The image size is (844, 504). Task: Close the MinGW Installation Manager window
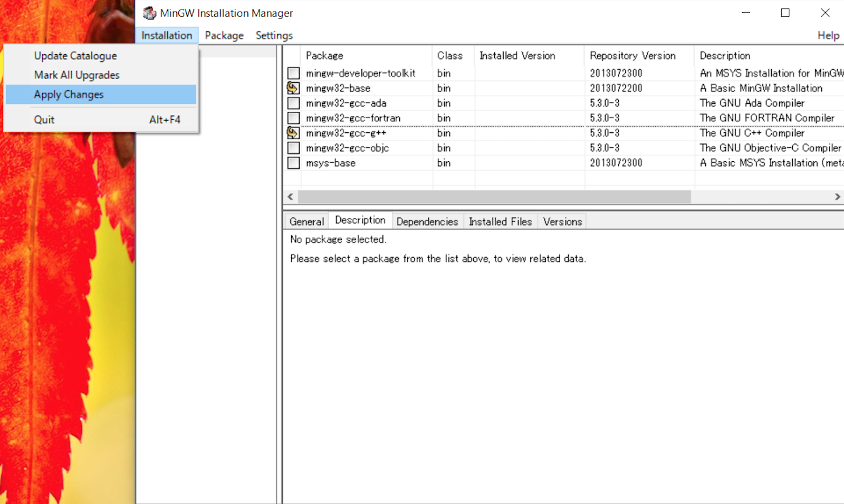click(x=825, y=13)
